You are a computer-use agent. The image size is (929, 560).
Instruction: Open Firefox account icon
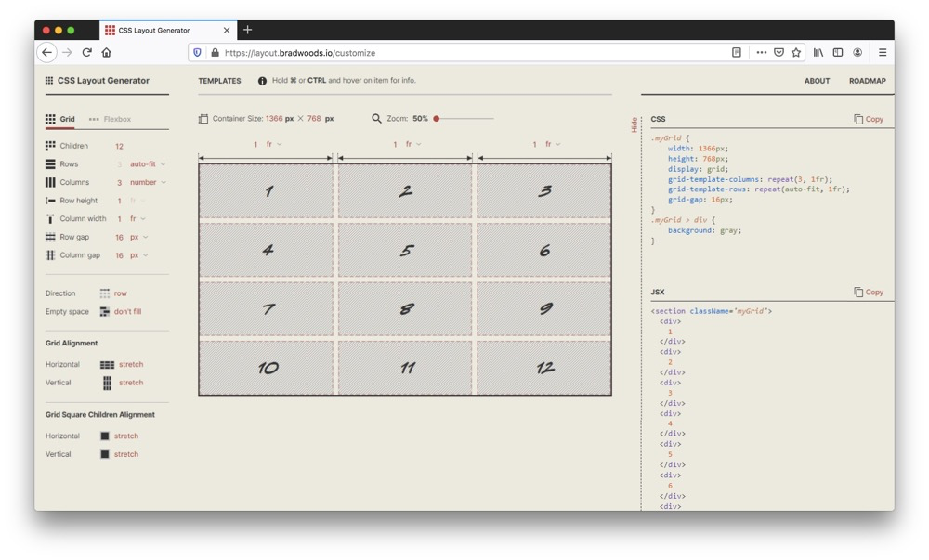pyautogui.click(x=857, y=53)
